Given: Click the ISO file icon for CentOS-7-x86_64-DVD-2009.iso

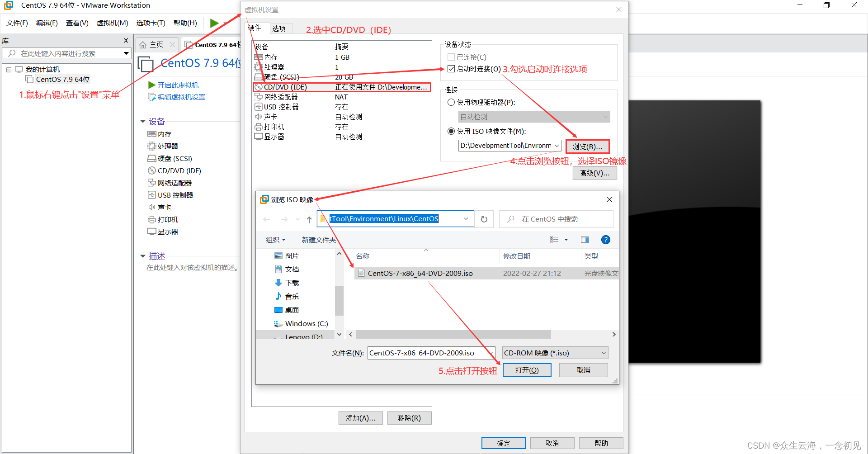Looking at the screenshot, I should coord(361,273).
